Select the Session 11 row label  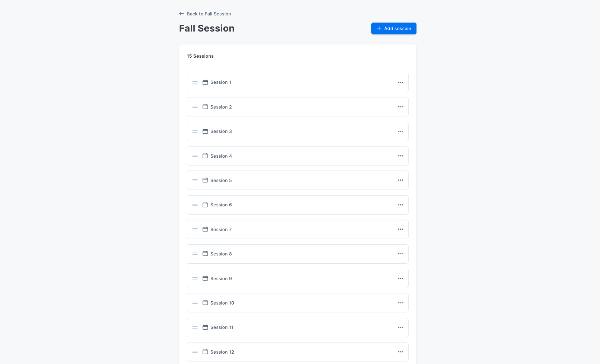pos(222,327)
